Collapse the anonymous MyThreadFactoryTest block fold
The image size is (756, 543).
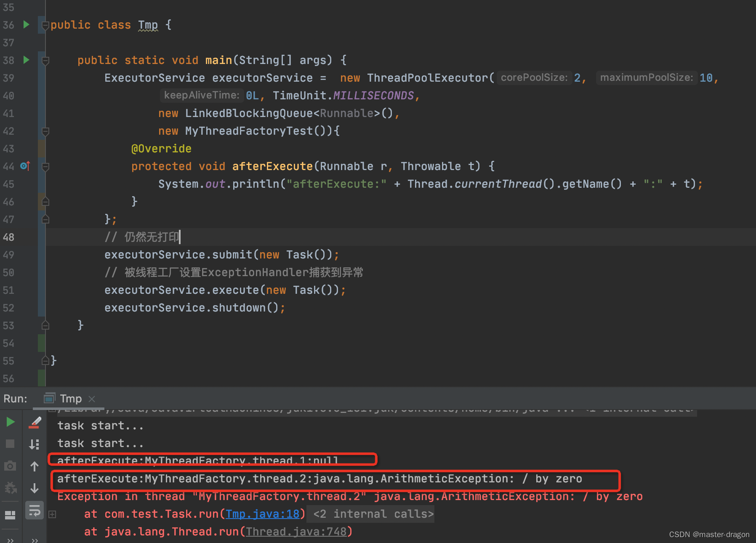(45, 132)
